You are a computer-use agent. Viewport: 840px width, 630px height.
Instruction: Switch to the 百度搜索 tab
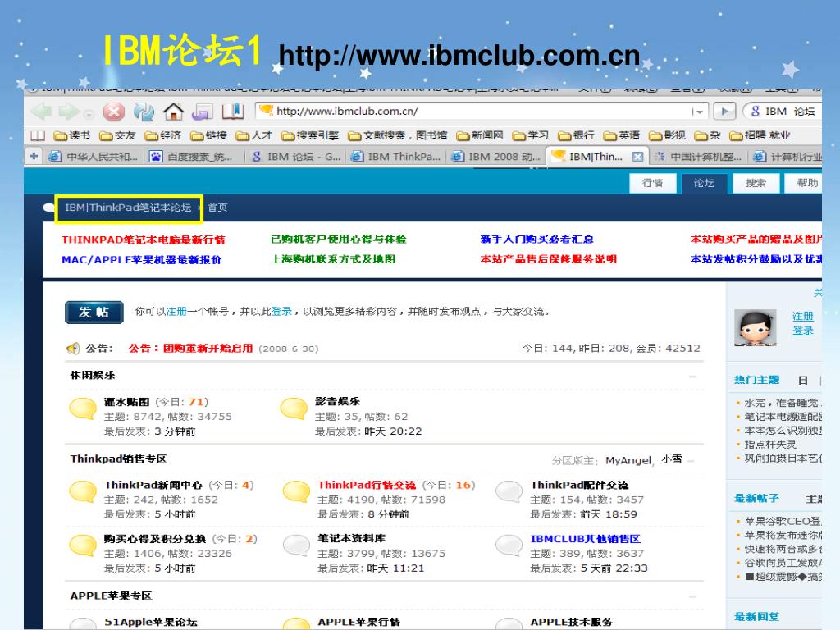click(194, 157)
